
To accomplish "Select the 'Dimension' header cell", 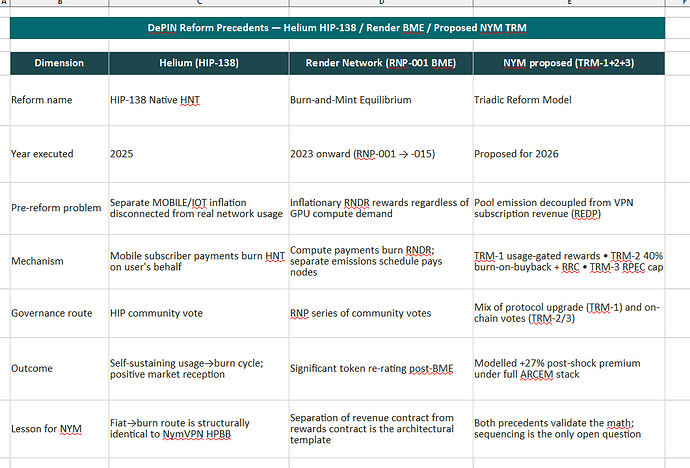I will point(59,63).
